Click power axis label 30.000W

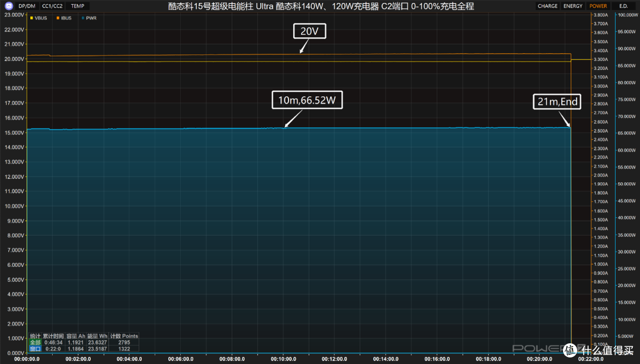pos(628,252)
